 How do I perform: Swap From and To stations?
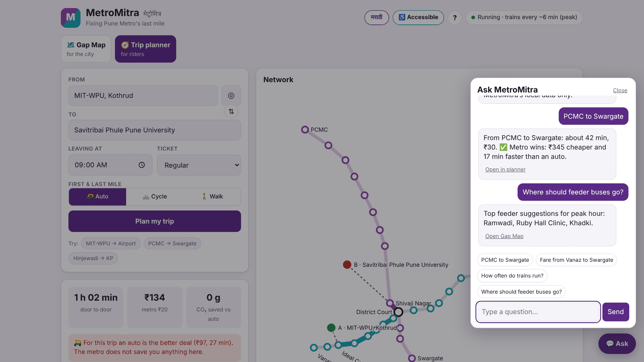pyautogui.click(x=231, y=111)
